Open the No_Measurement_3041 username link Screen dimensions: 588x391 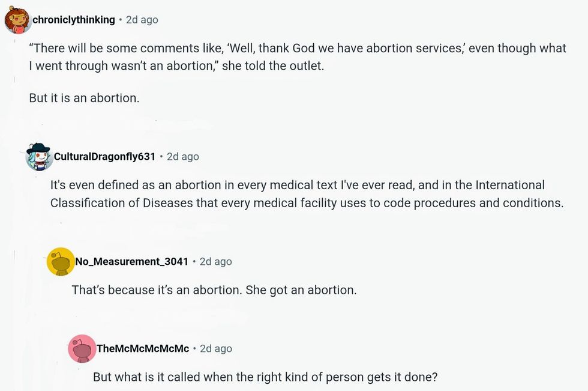pyautogui.click(x=132, y=262)
